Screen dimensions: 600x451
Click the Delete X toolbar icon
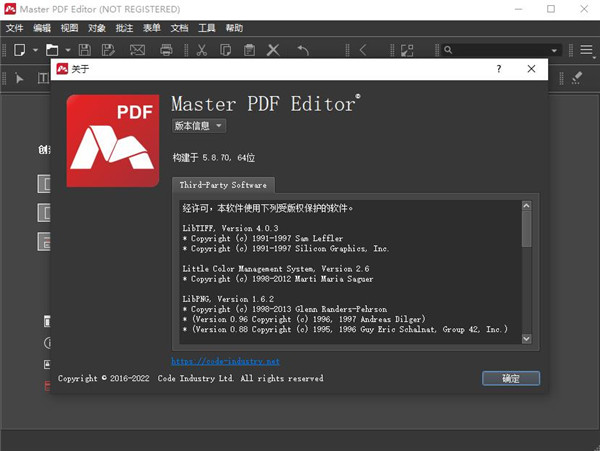[x=274, y=50]
